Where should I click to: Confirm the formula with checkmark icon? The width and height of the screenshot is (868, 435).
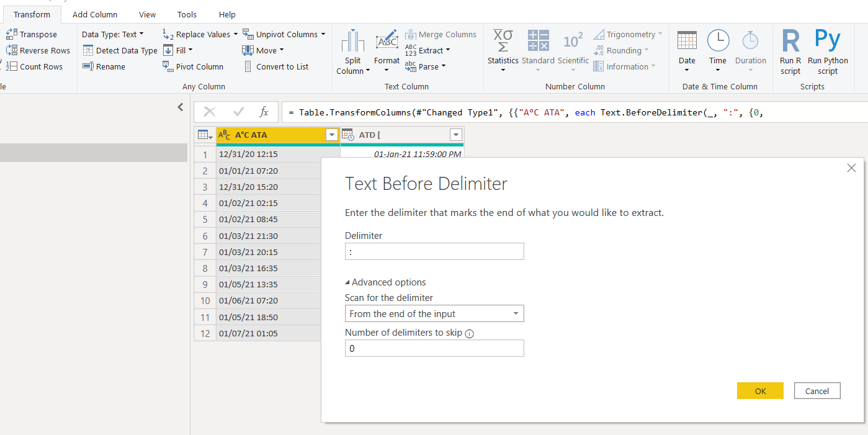pyautogui.click(x=238, y=112)
